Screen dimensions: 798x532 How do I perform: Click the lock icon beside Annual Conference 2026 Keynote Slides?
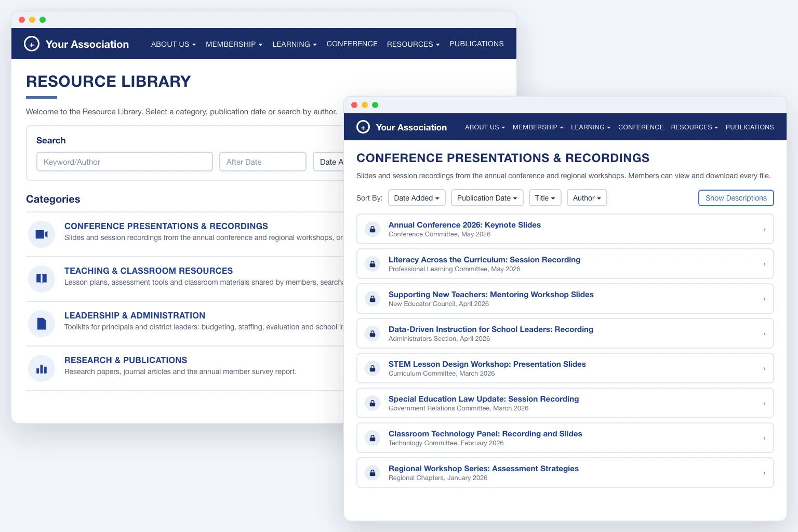(x=373, y=229)
